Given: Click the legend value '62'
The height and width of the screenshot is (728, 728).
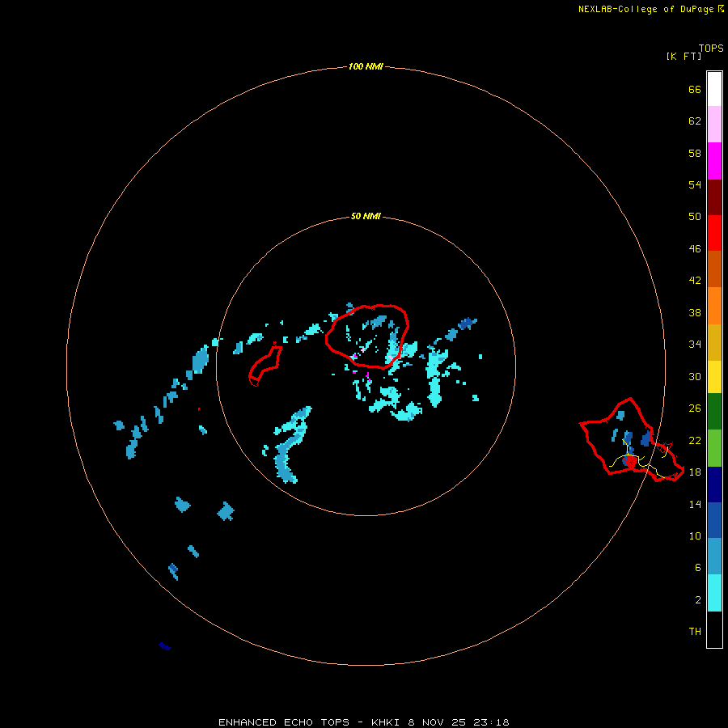Looking at the screenshot, I should (x=695, y=121).
